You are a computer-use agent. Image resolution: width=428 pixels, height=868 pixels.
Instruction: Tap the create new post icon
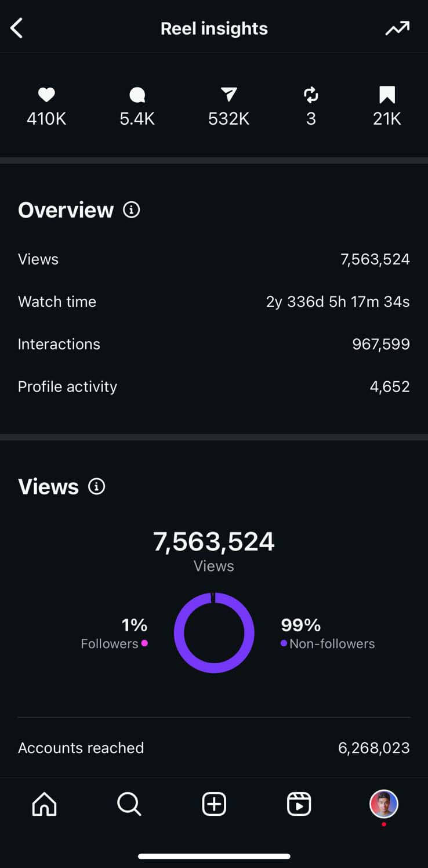pos(214,804)
